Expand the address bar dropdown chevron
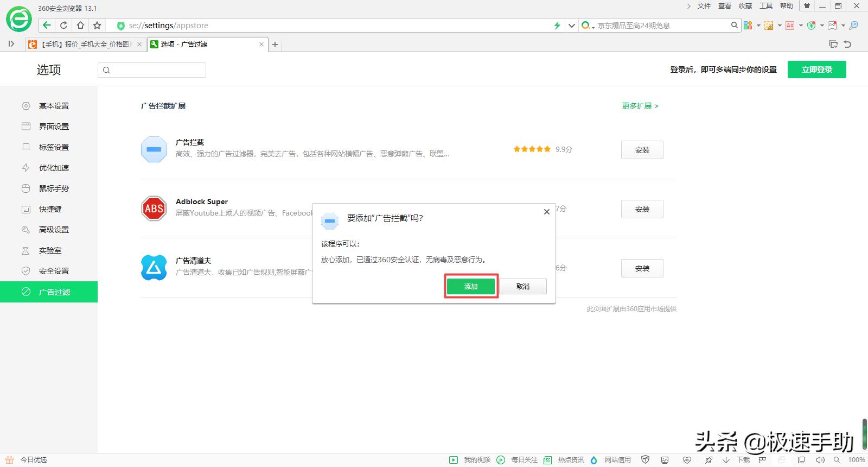Image resolution: width=868 pixels, height=467 pixels. [571, 26]
